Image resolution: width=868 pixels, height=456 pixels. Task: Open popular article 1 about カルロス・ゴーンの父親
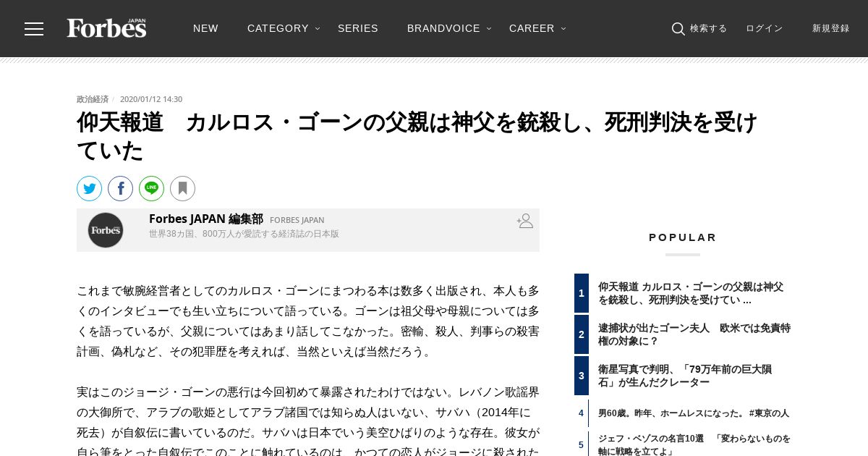coord(691,293)
